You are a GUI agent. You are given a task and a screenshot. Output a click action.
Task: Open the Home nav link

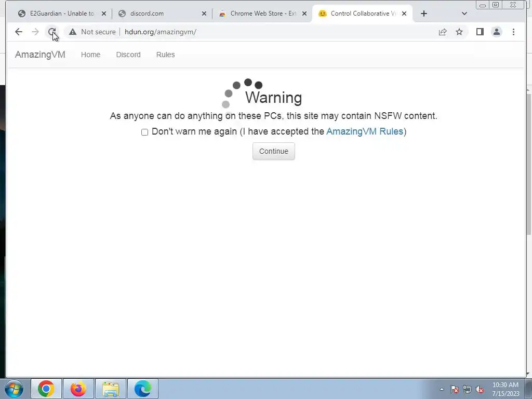pos(90,55)
